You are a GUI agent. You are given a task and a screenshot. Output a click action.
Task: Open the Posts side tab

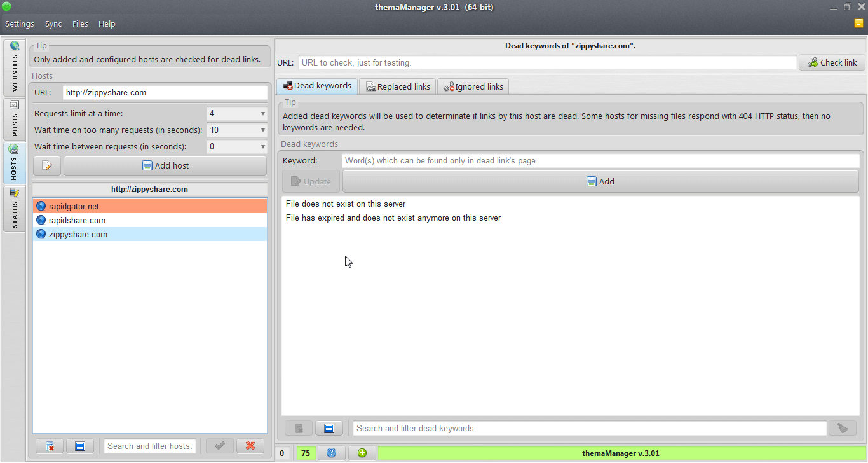(14, 118)
